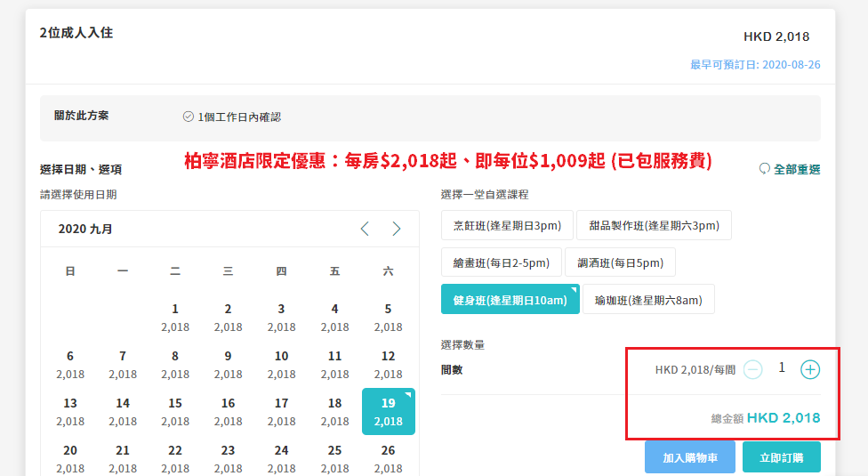868x476 pixels.
Task: Select the 瑜珈班(逢星期六8am) course option
Action: tap(648, 300)
